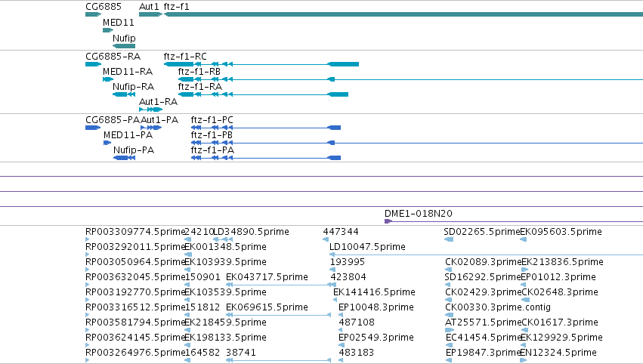Click EST CK00330.3prime.contig
Screen dimensions: 643x364
point(498,307)
